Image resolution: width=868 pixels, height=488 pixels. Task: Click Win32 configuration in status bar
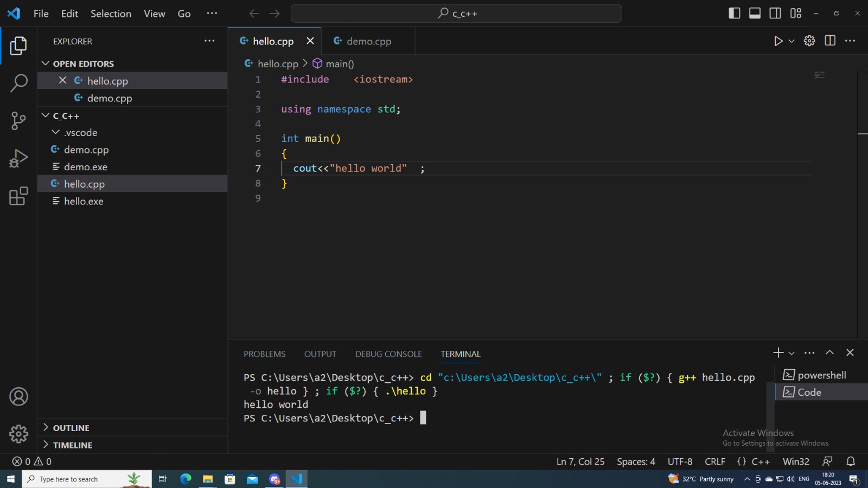click(796, 461)
